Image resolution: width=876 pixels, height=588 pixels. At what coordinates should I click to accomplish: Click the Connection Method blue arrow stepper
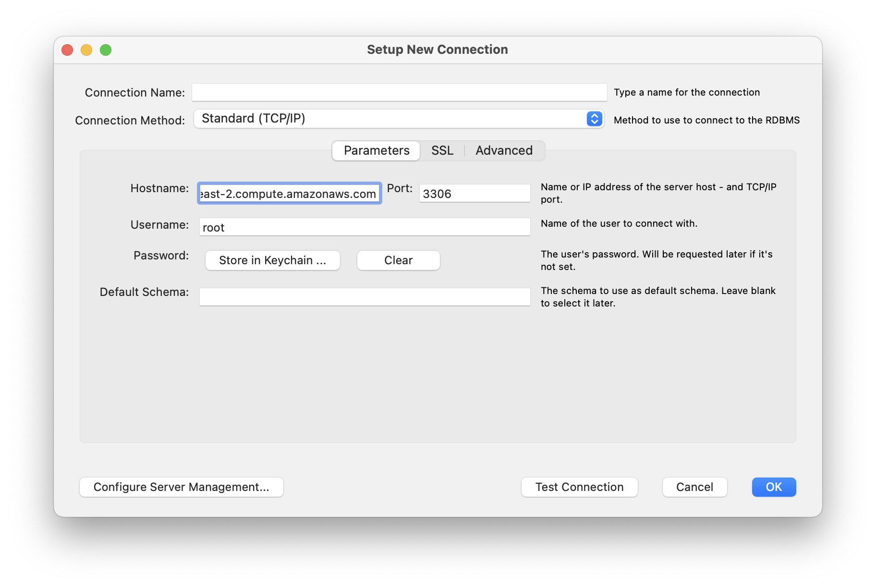594,119
